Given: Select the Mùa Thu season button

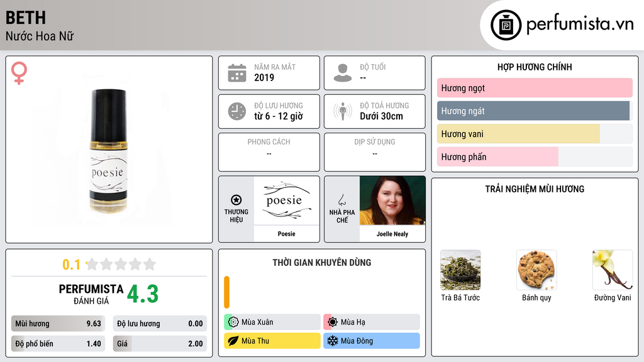Looking at the screenshot, I should [272, 341].
